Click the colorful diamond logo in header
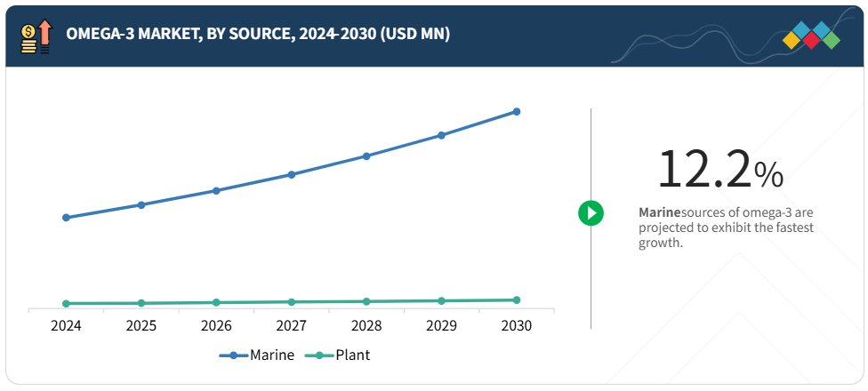The width and height of the screenshot is (868, 391). (811, 35)
